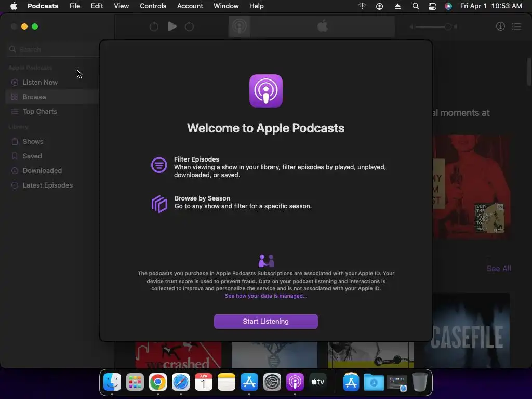The height and width of the screenshot is (399, 532).
Task: Click the podcast artwork in now-playing bar
Action: tap(240, 26)
